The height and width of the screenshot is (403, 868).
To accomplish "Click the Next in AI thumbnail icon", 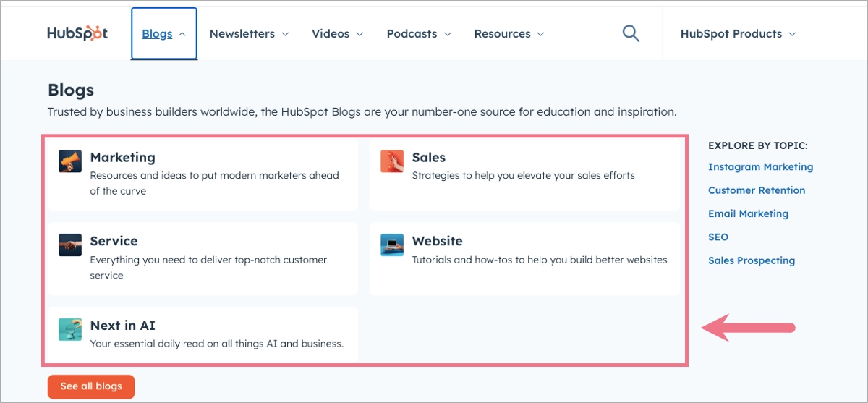I will 70,329.
